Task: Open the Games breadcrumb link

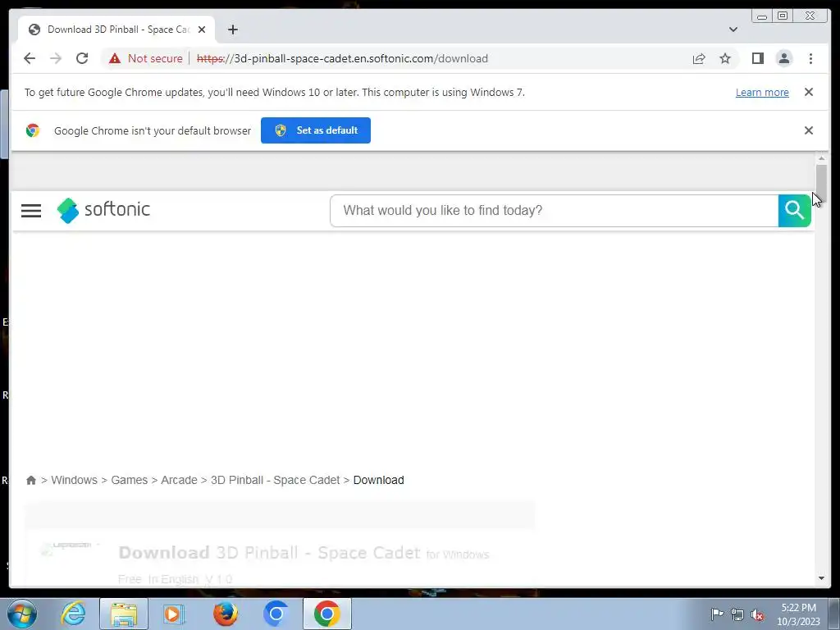Action: 129,480
